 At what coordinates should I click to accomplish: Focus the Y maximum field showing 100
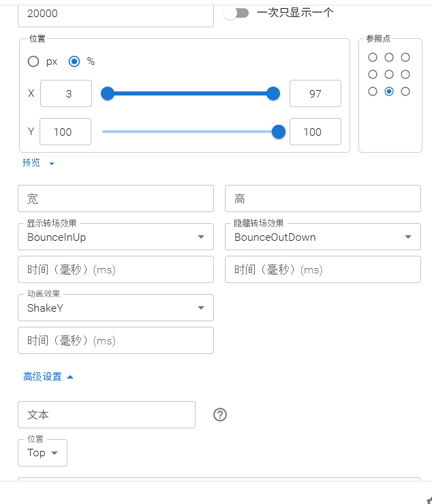pyautogui.click(x=315, y=132)
